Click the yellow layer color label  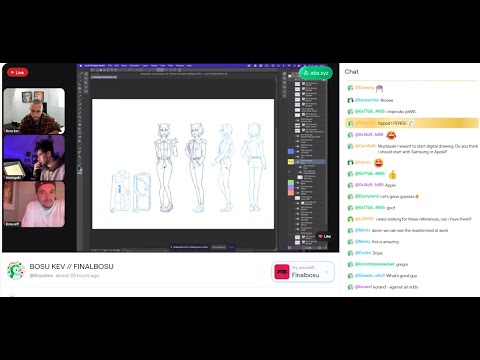coord(291,162)
